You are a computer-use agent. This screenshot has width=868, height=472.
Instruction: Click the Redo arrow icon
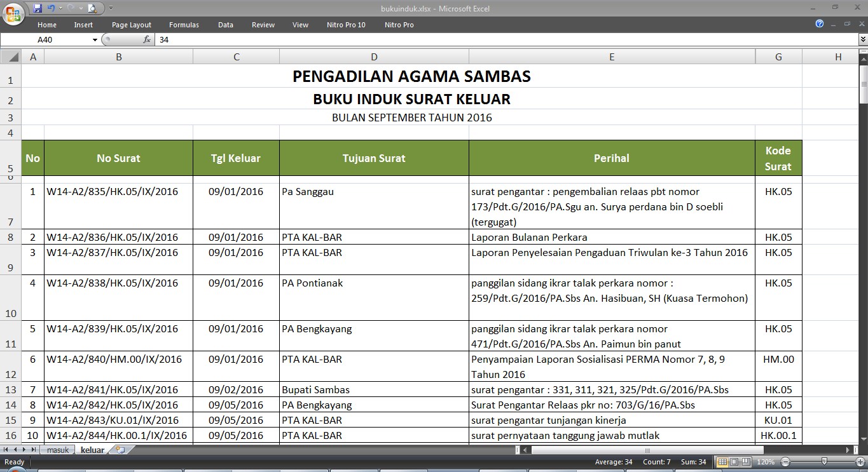pos(71,9)
